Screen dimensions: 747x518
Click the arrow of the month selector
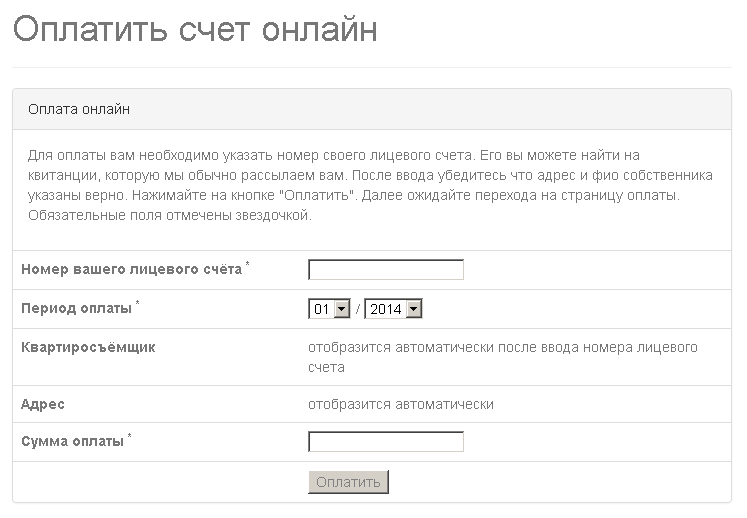(342, 309)
